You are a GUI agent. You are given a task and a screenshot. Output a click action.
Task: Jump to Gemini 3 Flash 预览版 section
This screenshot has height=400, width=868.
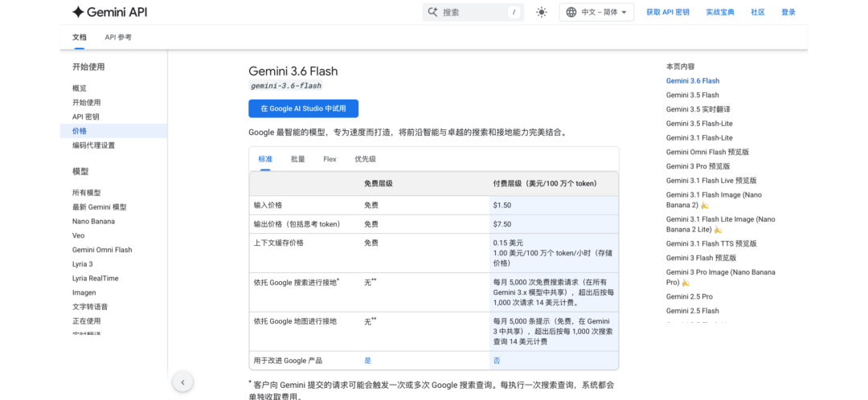702,258
